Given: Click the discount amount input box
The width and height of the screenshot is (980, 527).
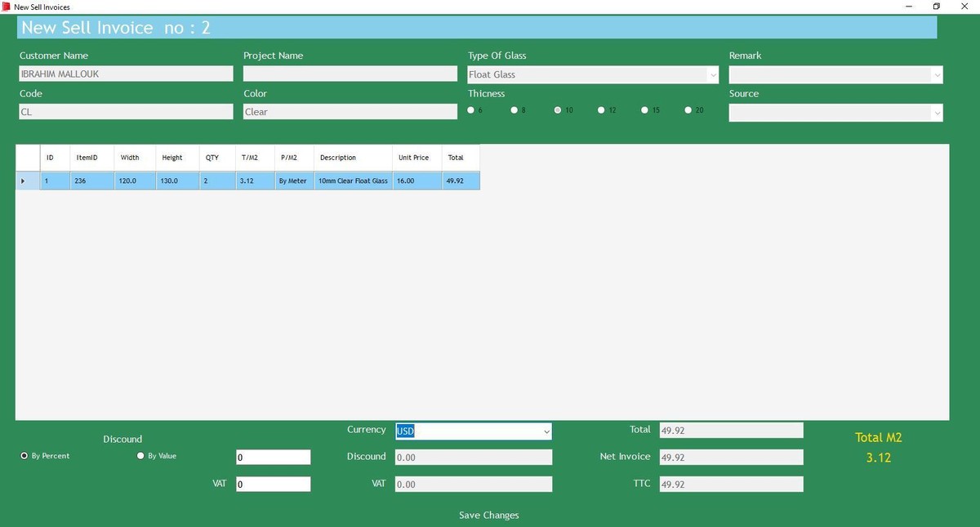Looking at the screenshot, I should tap(273, 458).
